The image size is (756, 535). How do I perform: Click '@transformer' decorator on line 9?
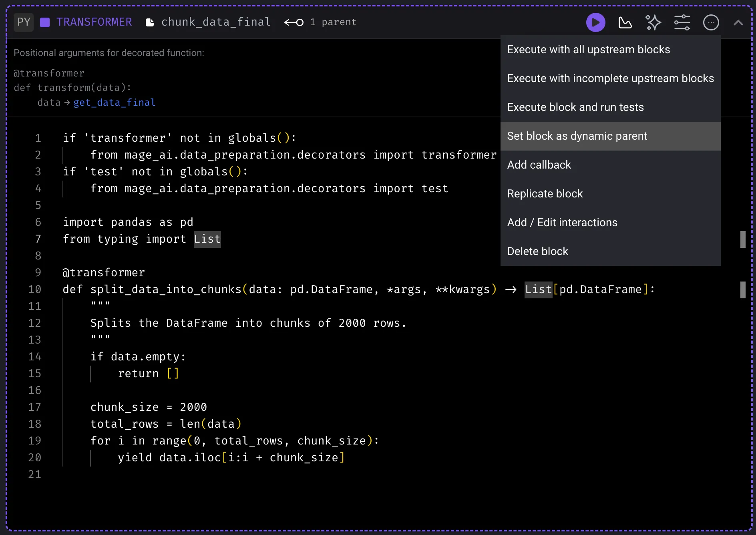click(x=104, y=273)
